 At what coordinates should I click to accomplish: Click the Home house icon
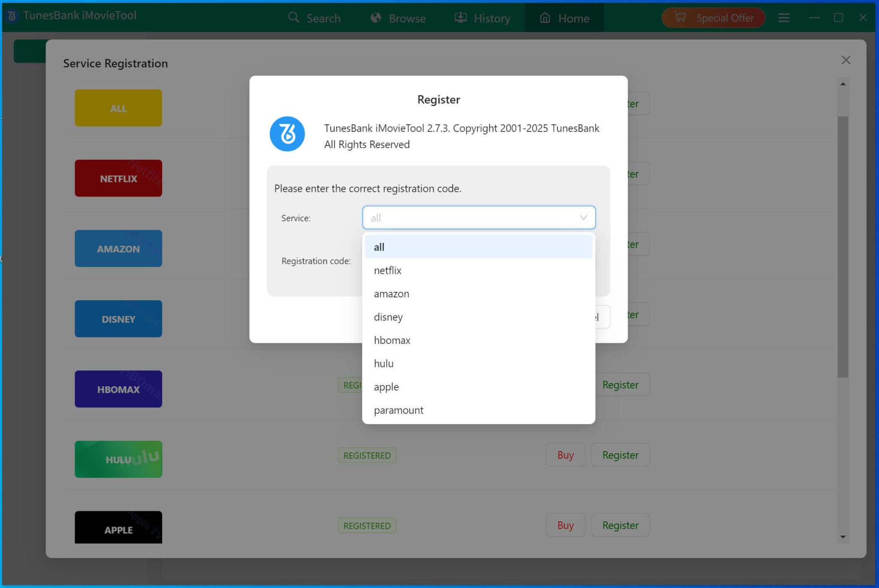[544, 18]
